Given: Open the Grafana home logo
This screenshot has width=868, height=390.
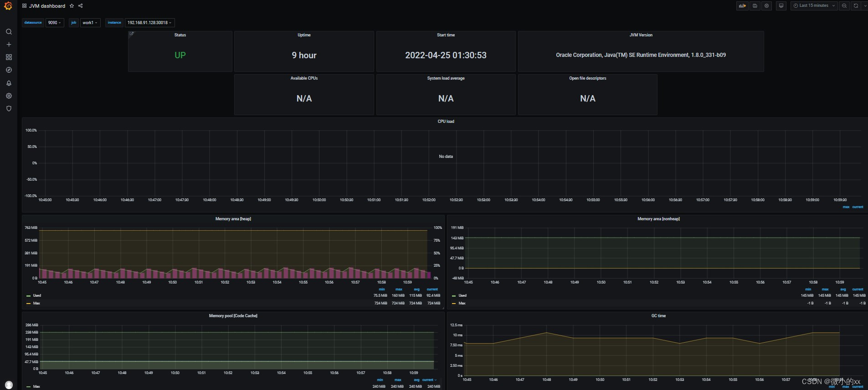Looking at the screenshot, I should pyautogui.click(x=8, y=6).
